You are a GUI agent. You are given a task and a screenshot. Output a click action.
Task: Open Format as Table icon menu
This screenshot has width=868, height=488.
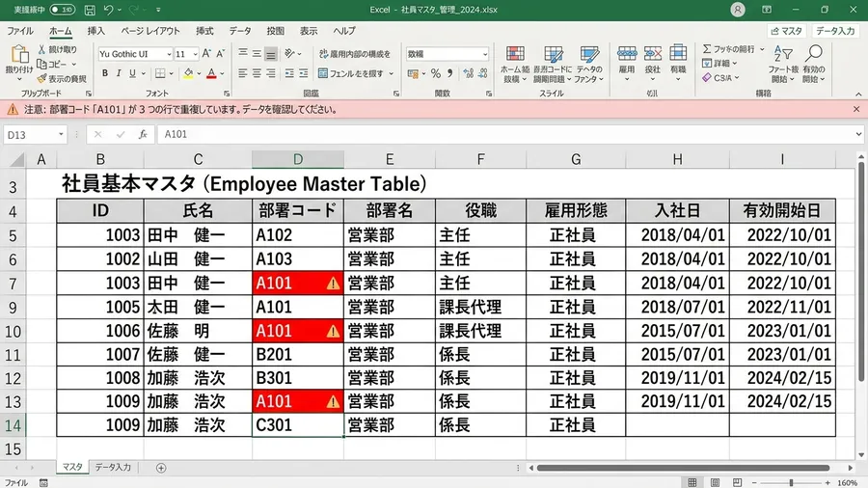pos(553,54)
